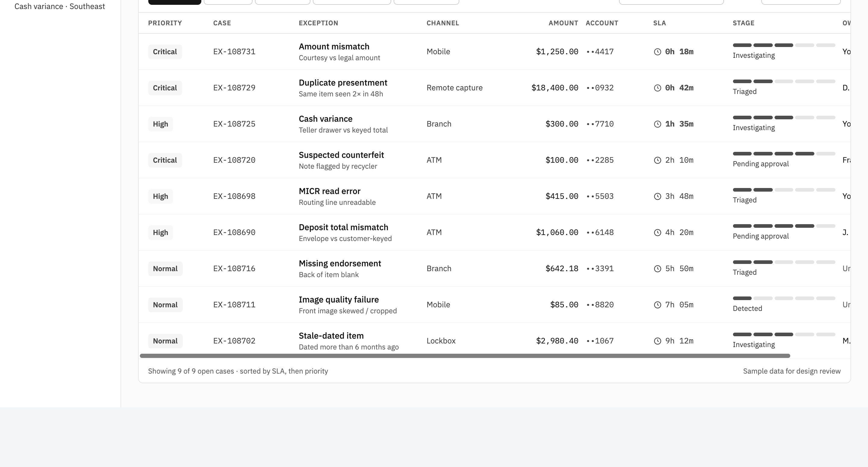Click the 'Showing 9 of 9 open cases' footer text
Image resolution: width=868 pixels, height=467 pixels.
pyautogui.click(x=238, y=371)
